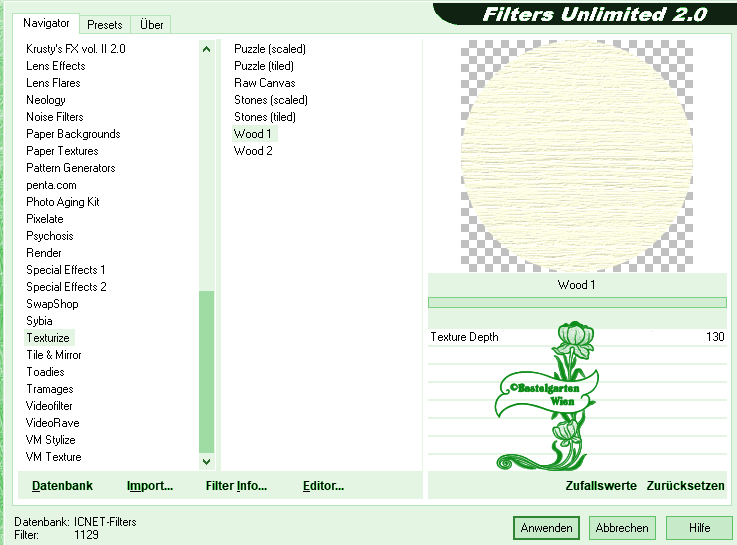Choose the Raw Canvas filter
This screenshot has height=545, width=737.
[x=265, y=83]
